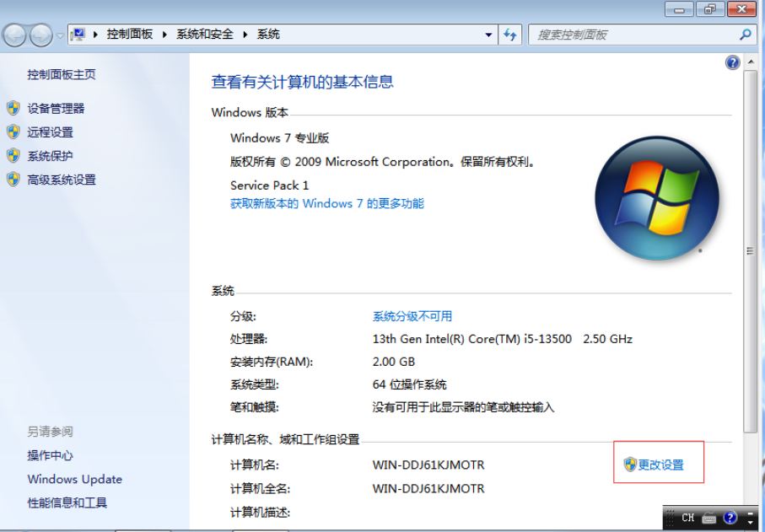Viewport: 765px width, 532px height.
Task: Click the shield icon beside 远程设置
Action: click(x=13, y=132)
